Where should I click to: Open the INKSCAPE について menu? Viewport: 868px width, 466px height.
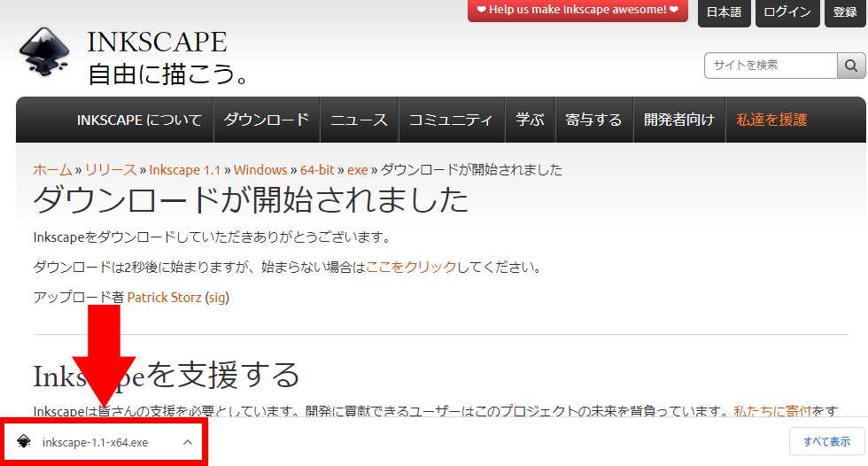(x=139, y=120)
